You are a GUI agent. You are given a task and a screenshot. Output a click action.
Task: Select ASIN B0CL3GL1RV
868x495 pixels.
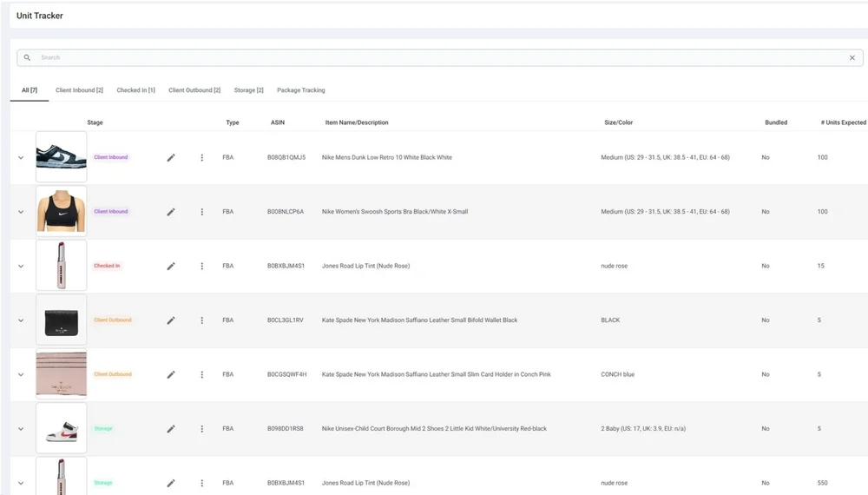click(x=286, y=320)
